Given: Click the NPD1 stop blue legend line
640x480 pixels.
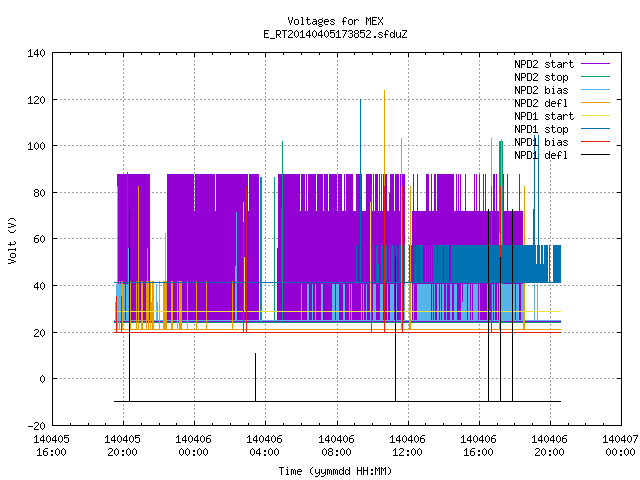Looking at the screenshot, I should (596, 129).
